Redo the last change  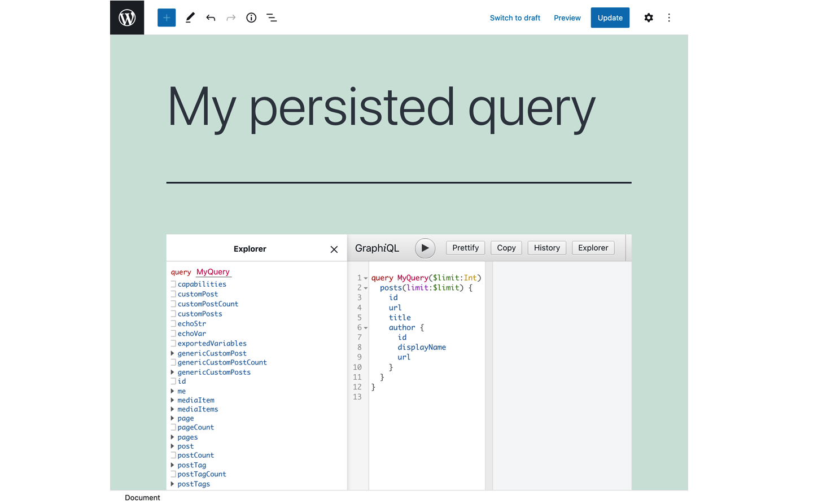click(230, 17)
